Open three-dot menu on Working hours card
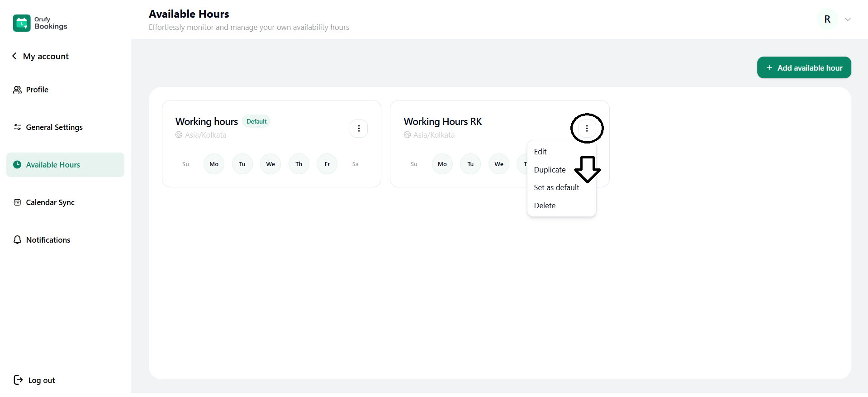The image size is (868, 397). coord(359,129)
